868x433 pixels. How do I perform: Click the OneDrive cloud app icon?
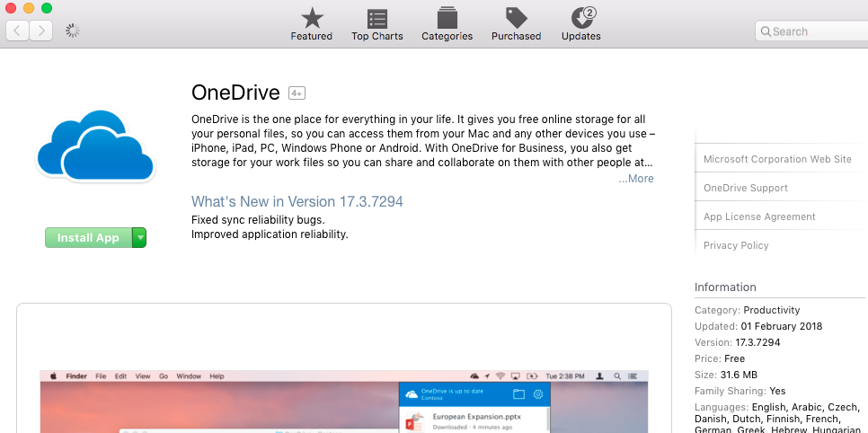[95, 146]
